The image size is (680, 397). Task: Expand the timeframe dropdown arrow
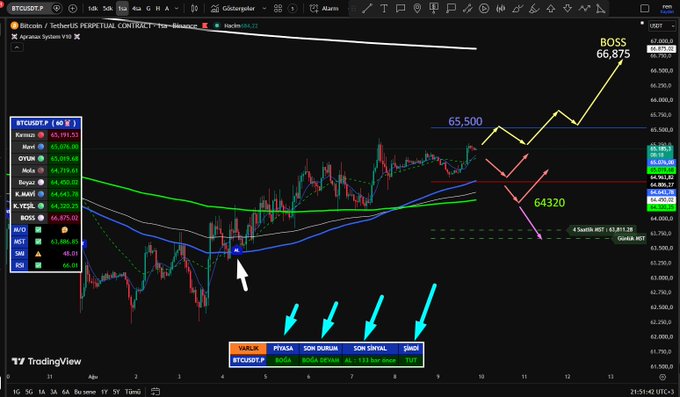177,8
